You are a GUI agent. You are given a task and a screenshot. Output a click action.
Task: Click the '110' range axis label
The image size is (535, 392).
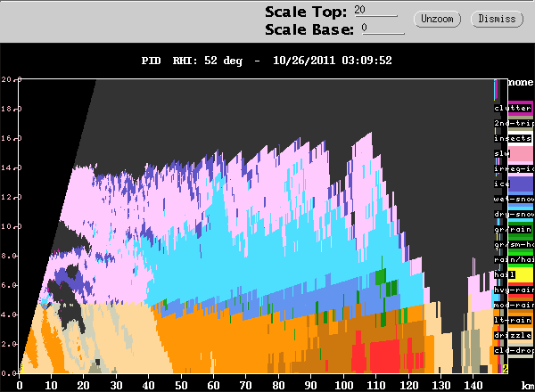tap(375, 386)
